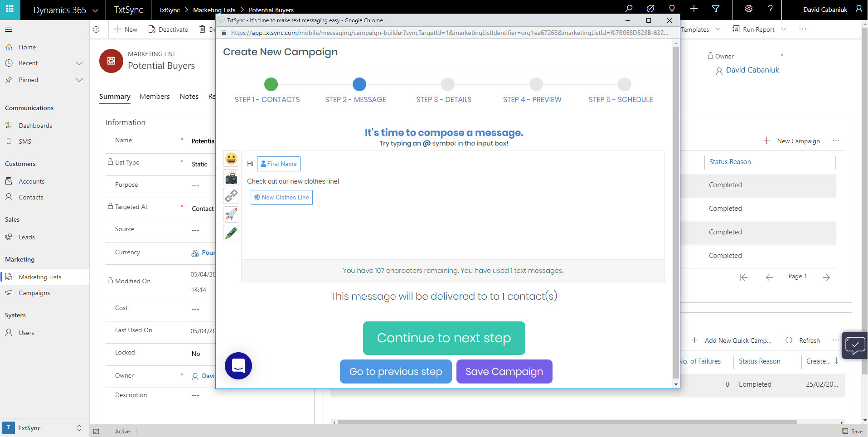
Task: Switch to the Members tab
Action: [155, 97]
